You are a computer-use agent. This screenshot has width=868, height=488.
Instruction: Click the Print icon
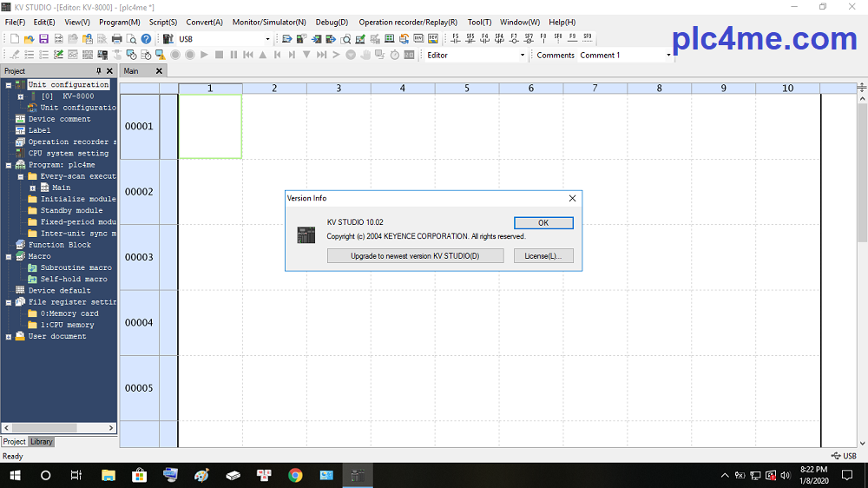tap(116, 39)
